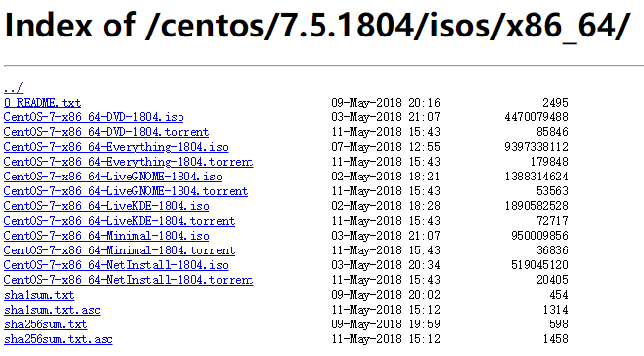Image resolution: width=644 pixels, height=356 pixels.
Task: Download the LiveKDE-1804.iso image
Action: pos(107,206)
